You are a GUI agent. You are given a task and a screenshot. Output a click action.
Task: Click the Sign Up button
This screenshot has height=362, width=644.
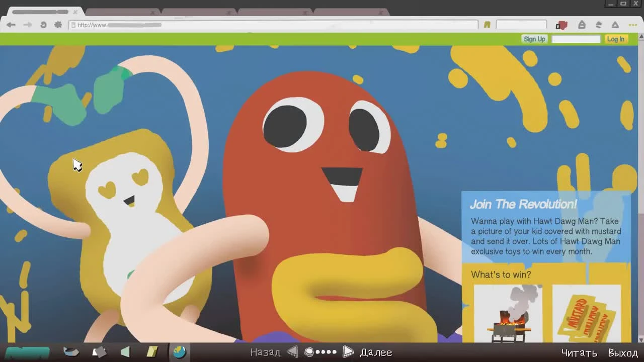534,39
